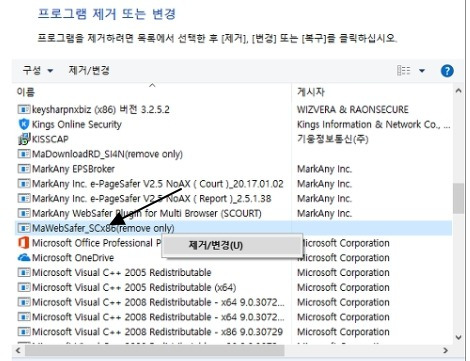470x361 pixels.
Task: Click Visual C++ 2008 x86 9.0.30729 icon
Action: click(24, 332)
